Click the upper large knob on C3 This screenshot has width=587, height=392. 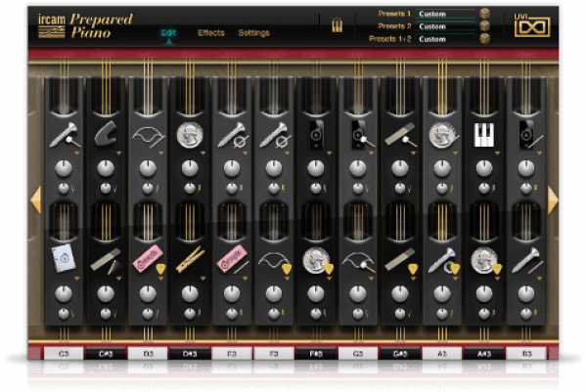click(64, 168)
